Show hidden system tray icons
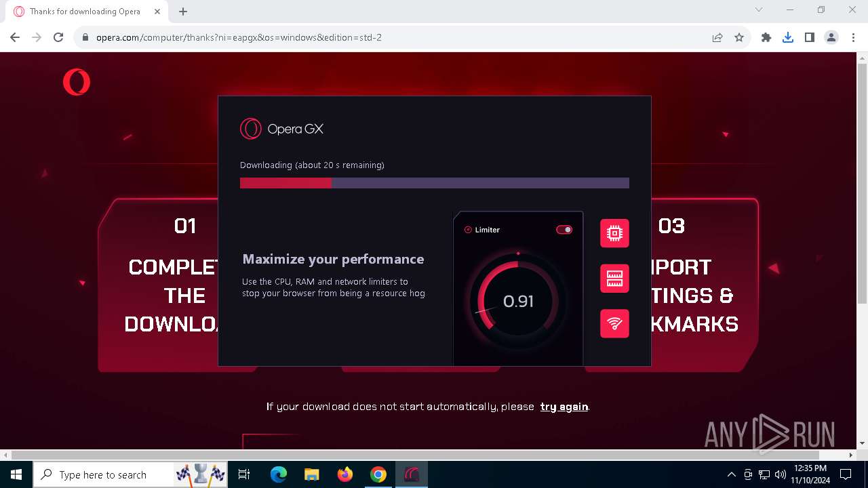 click(x=731, y=474)
